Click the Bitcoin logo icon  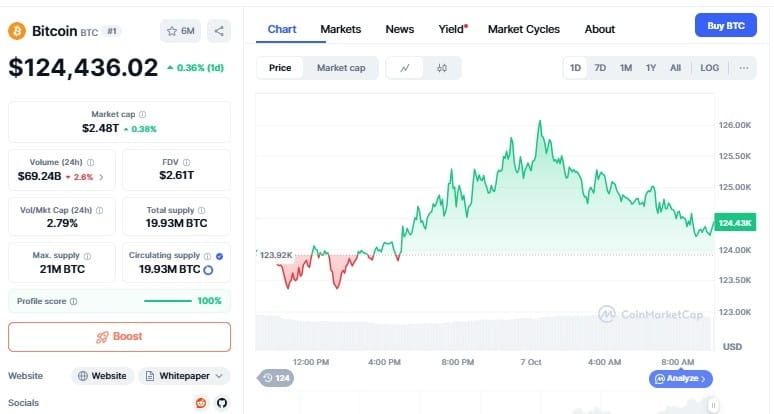pyautogui.click(x=16, y=31)
